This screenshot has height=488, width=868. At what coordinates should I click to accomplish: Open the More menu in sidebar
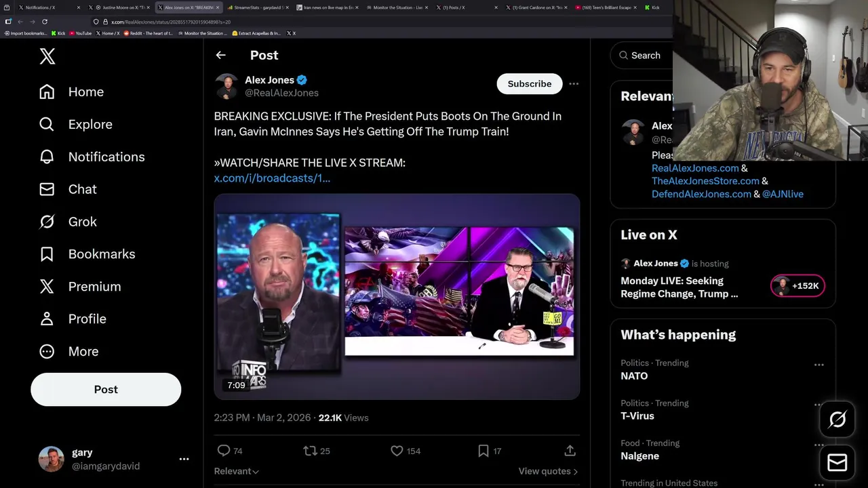[x=68, y=351]
